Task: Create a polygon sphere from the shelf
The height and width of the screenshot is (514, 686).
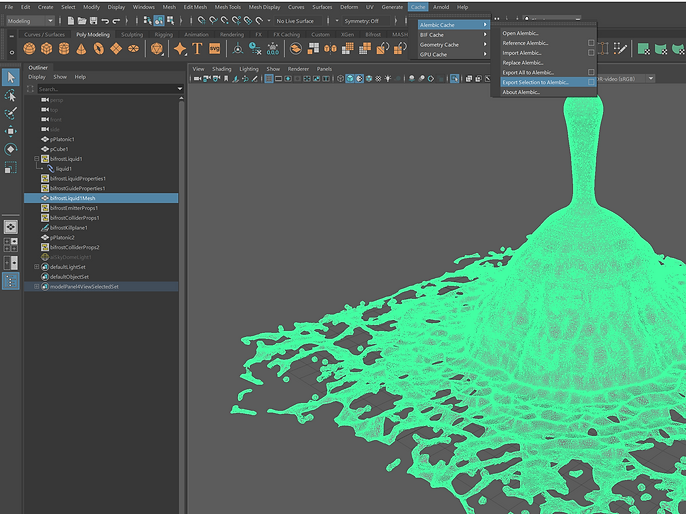Action: 29,49
